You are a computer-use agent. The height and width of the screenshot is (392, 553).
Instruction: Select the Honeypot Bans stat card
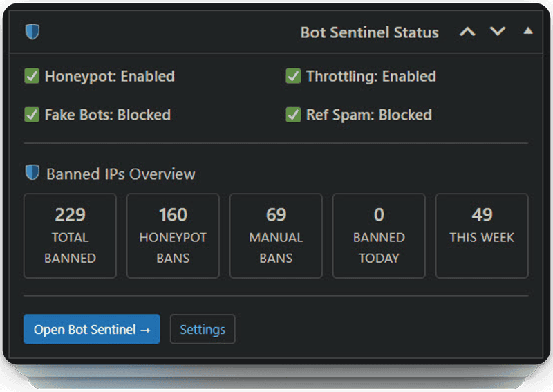pyautogui.click(x=173, y=236)
